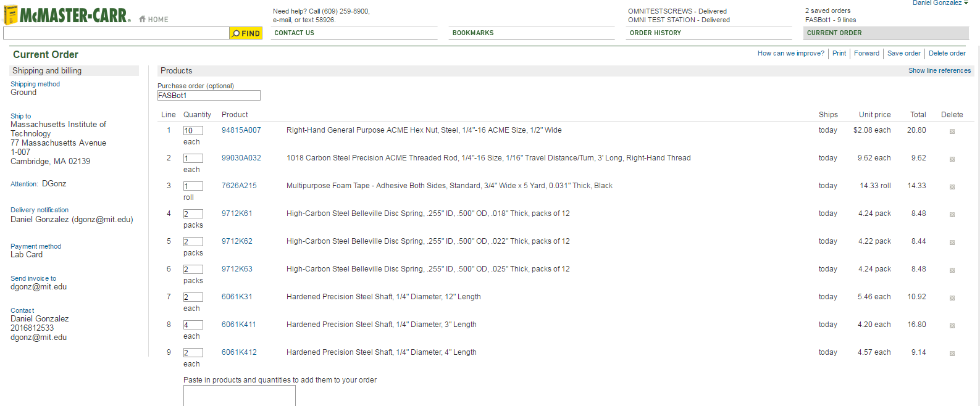Delete line 2 ACME threaded rod
The height and width of the screenshot is (406, 980).
pos(952,159)
